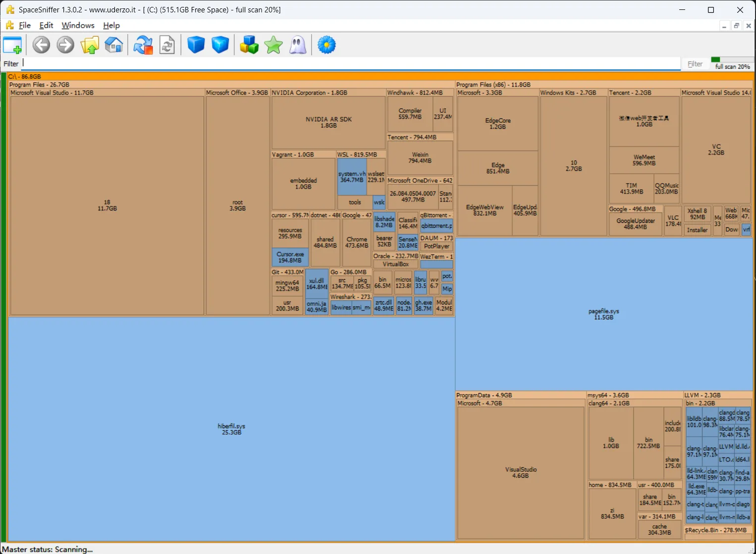Select NVIDIA AR SDK 1.8GB block

point(328,122)
